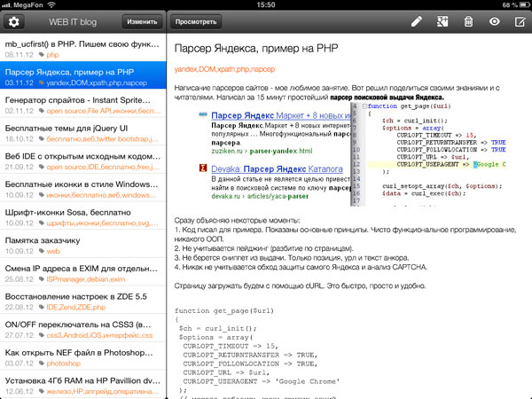
Task: Compose a new post icon
Action: pyautogui.click(x=520, y=21)
